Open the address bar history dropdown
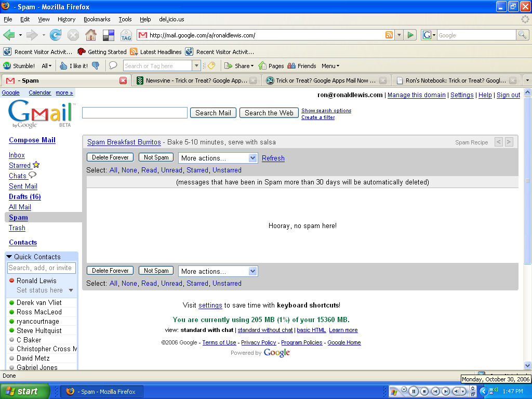The width and height of the screenshot is (532, 399). coord(400,35)
